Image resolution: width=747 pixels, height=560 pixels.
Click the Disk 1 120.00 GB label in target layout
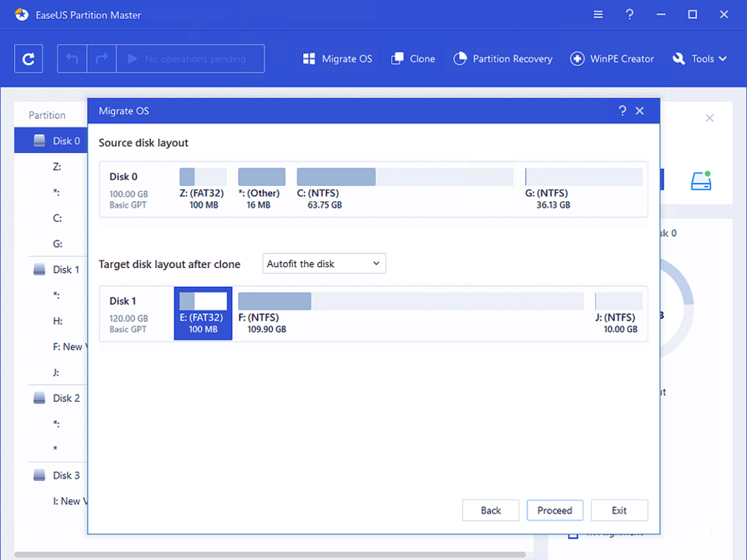(129, 315)
